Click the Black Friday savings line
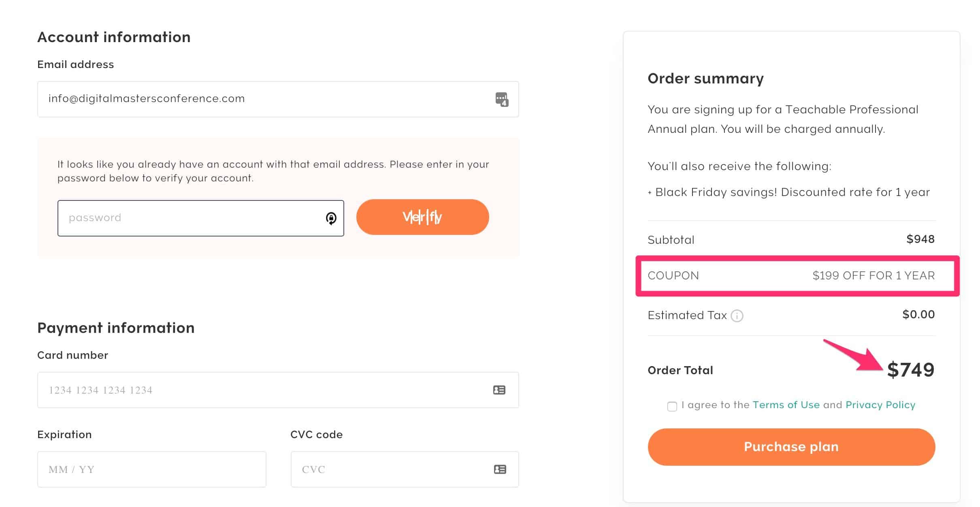This screenshot has height=507, width=980. 792,192
